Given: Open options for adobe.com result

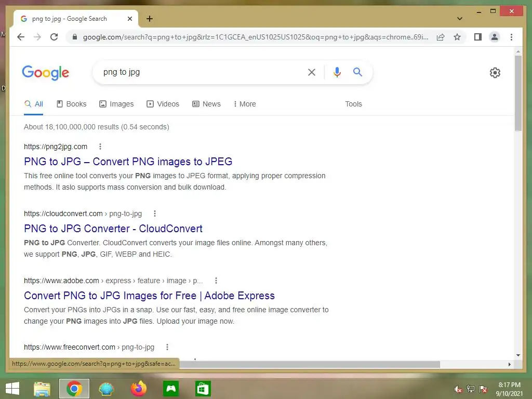Looking at the screenshot, I should (x=216, y=281).
